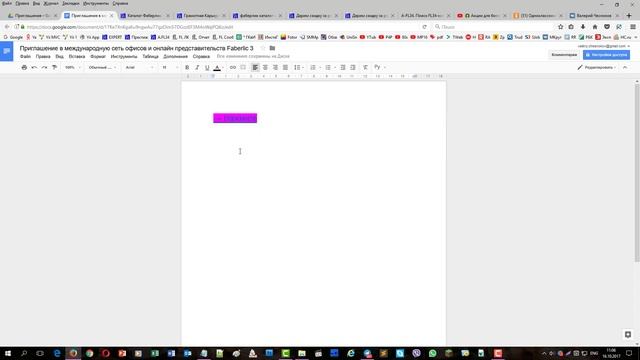Star the document title
The height and width of the screenshot is (360, 640).
[262, 48]
